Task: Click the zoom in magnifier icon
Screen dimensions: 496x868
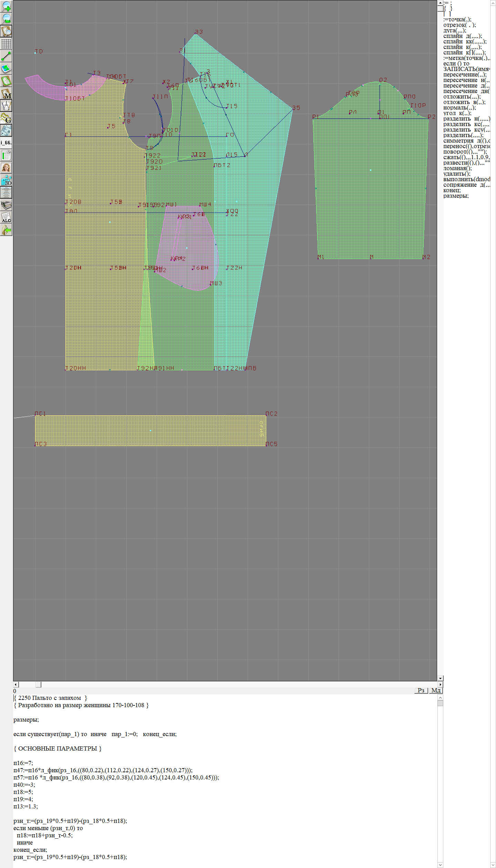Action: pos(6,6)
